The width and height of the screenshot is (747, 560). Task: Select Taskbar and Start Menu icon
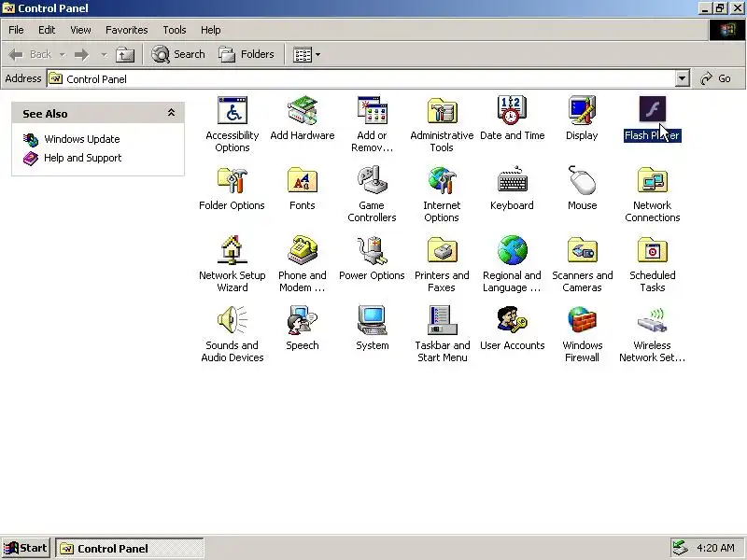coord(442,320)
